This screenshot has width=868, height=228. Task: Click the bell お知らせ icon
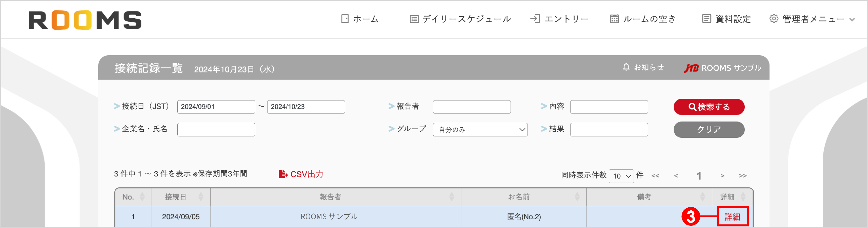click(626, 67)
